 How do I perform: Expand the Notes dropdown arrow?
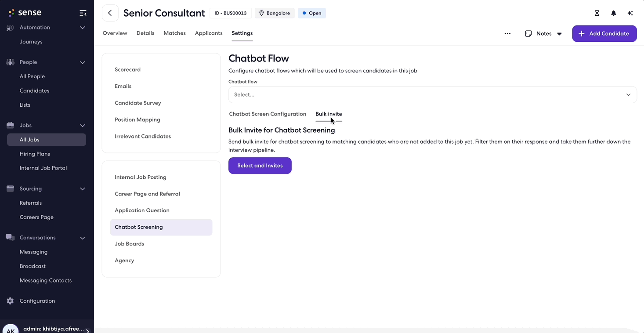559,34
